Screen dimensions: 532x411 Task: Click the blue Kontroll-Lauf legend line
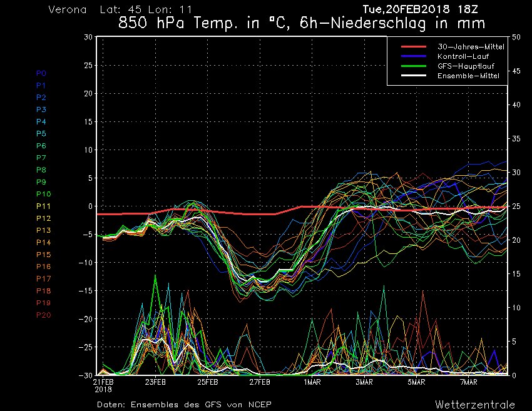click(x=412, y=56)
